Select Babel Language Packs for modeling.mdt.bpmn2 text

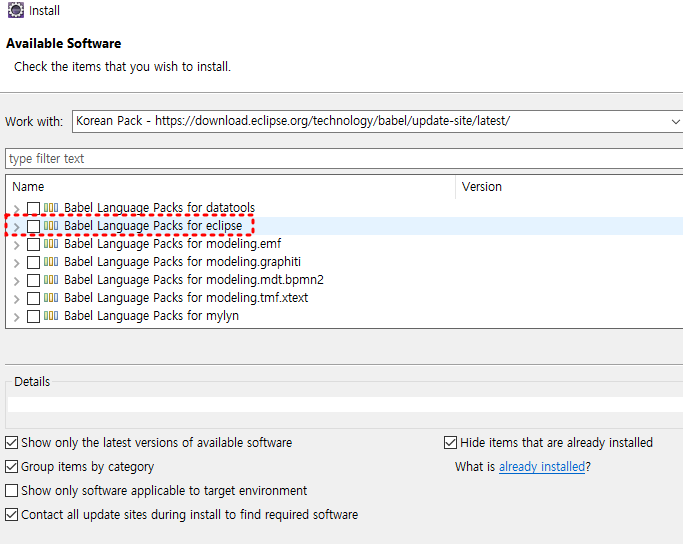(194, 280)
